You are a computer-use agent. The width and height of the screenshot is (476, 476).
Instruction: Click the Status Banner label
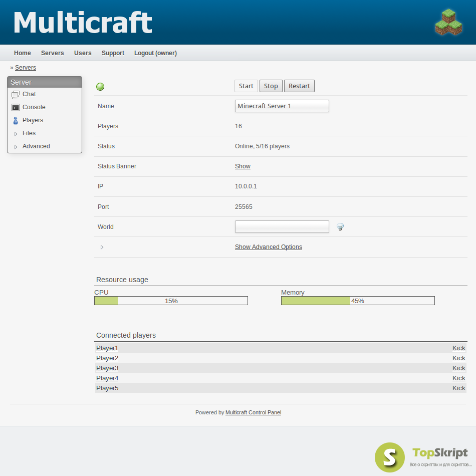pyautogui.click(x=117, y=166)
